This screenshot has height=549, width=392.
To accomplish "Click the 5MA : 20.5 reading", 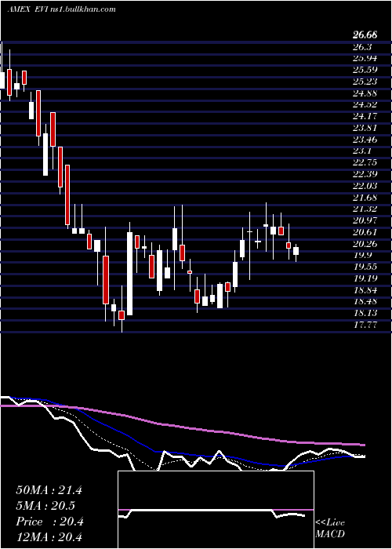I will point(45,506).
